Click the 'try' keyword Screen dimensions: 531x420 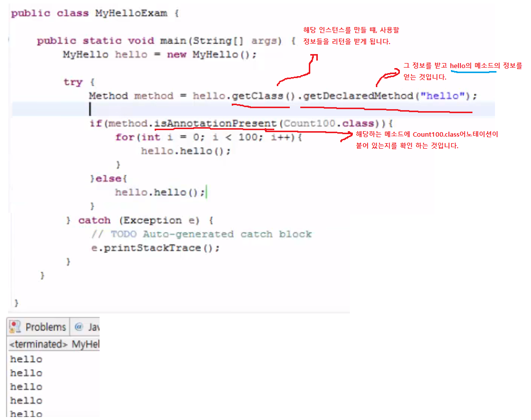point(73,82)
